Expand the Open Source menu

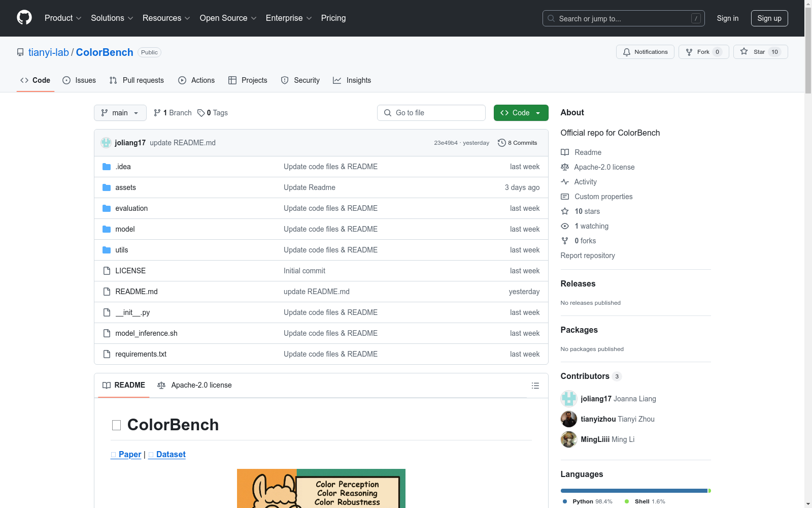(228, 18)
